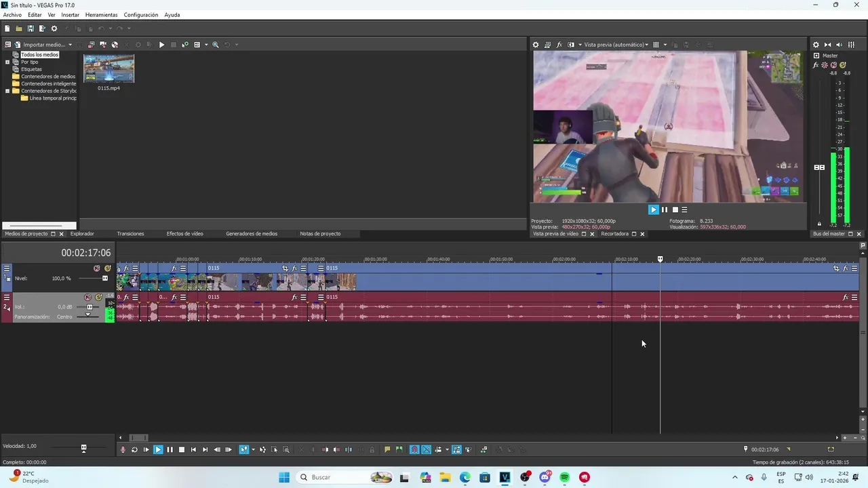
Task: Switch to the Notas de proyecto tab
Action: 320,234
